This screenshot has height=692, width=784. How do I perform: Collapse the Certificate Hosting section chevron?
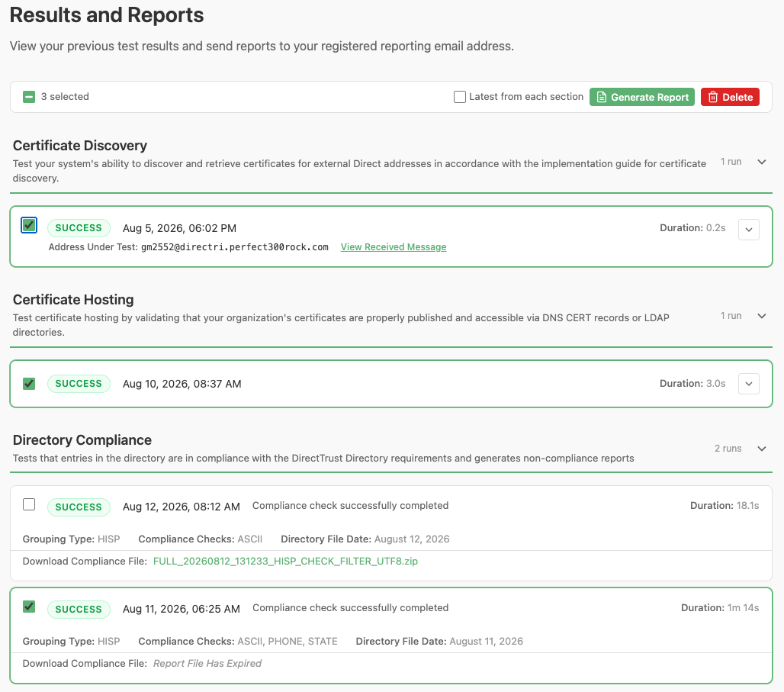click(761, 316)
